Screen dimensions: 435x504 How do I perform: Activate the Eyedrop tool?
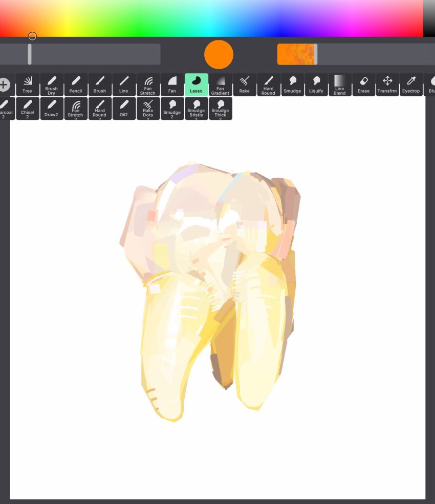tap(411, 85)
